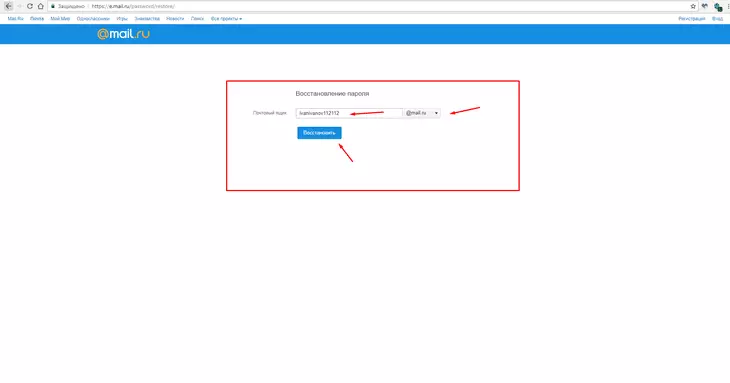Expand the Все проекты dropdown menu
Screen dimensions: 730x383
pyautogui.click(x=226, y=19)
